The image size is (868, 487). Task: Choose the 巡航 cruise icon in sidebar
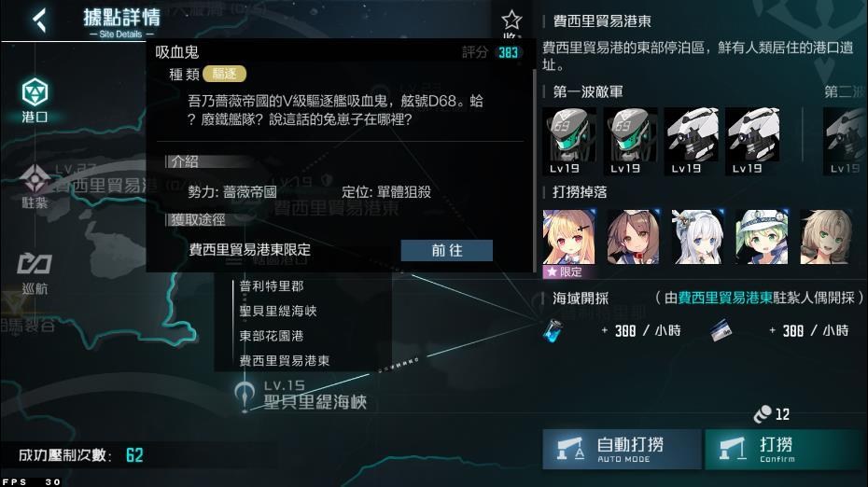tap(35, 272)
